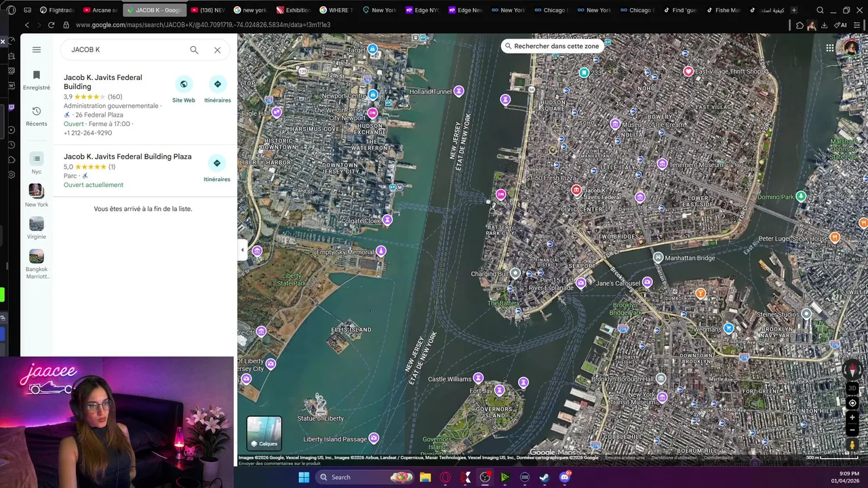Image resolution: width=868 pixels, height=488 pixels.
Task: Zoom out of the map
Action: coord(852,430)
